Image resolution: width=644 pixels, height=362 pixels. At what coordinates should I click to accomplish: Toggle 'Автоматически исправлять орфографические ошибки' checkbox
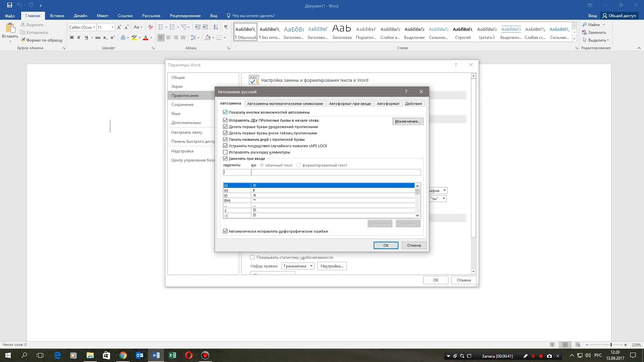point(225,231)
